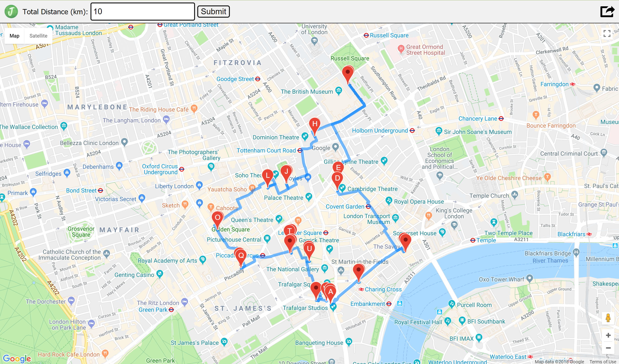Click the Google logo link
The image size is (619, 364).
[x=17, y=358]
